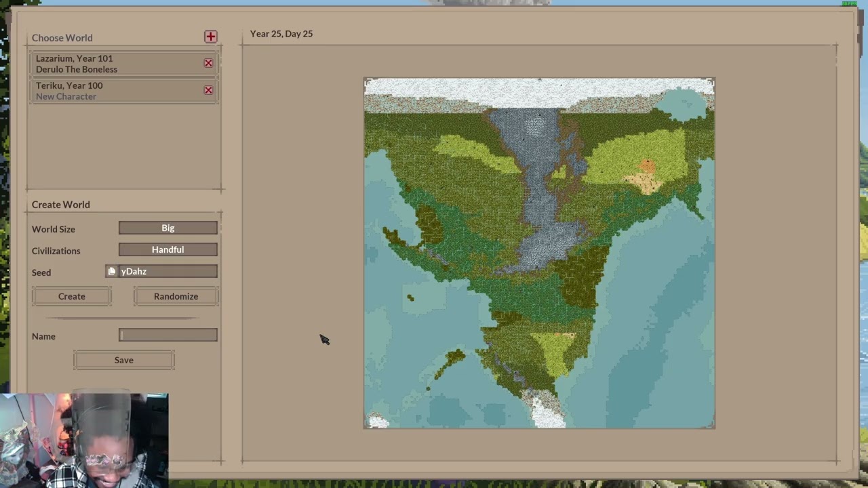
Task: Click the seed paste clipboard icon
Action: tap(112, 271)
